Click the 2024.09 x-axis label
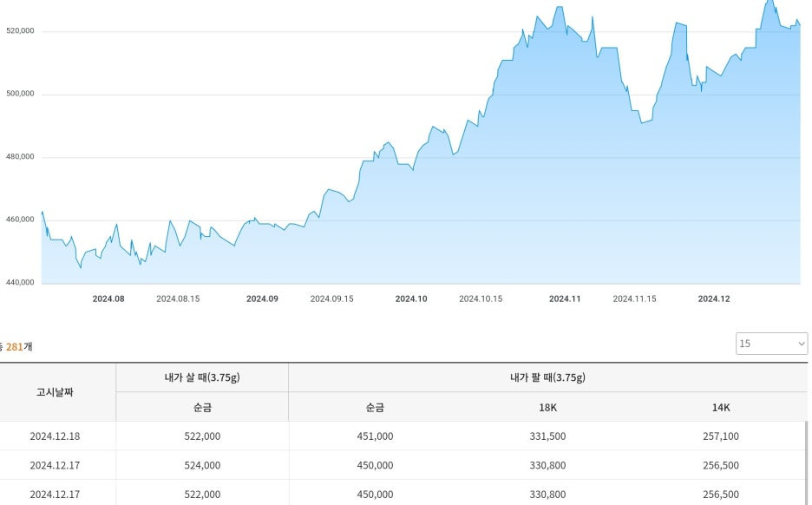The width and height of the screenshot is (812, 505). tap(262, 298)
